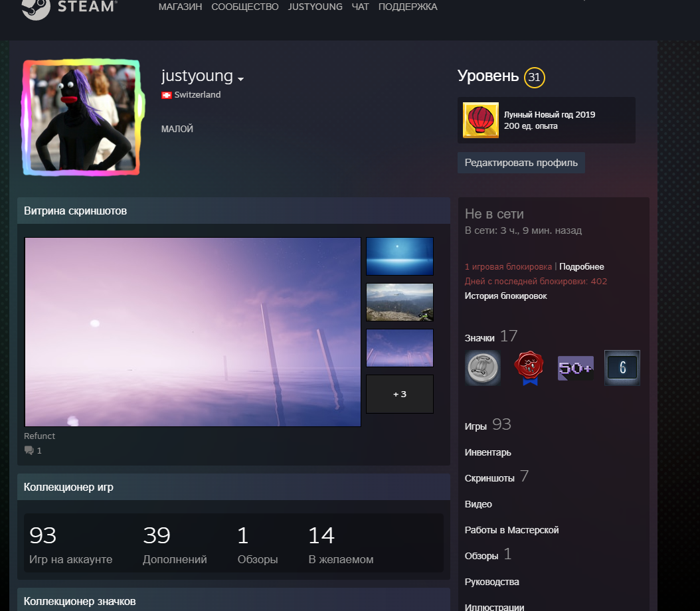Show more screenshots via +3 tile

point(399,394)
